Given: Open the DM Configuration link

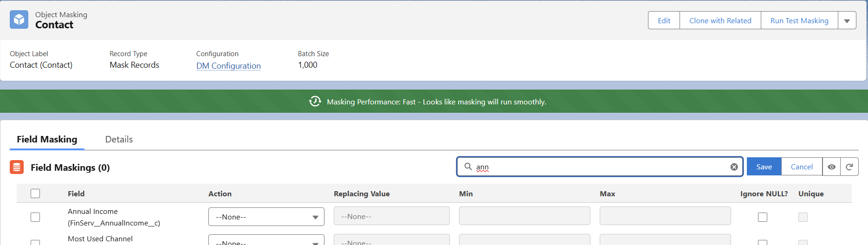Looking at the screenshot, I should point(228,66).
